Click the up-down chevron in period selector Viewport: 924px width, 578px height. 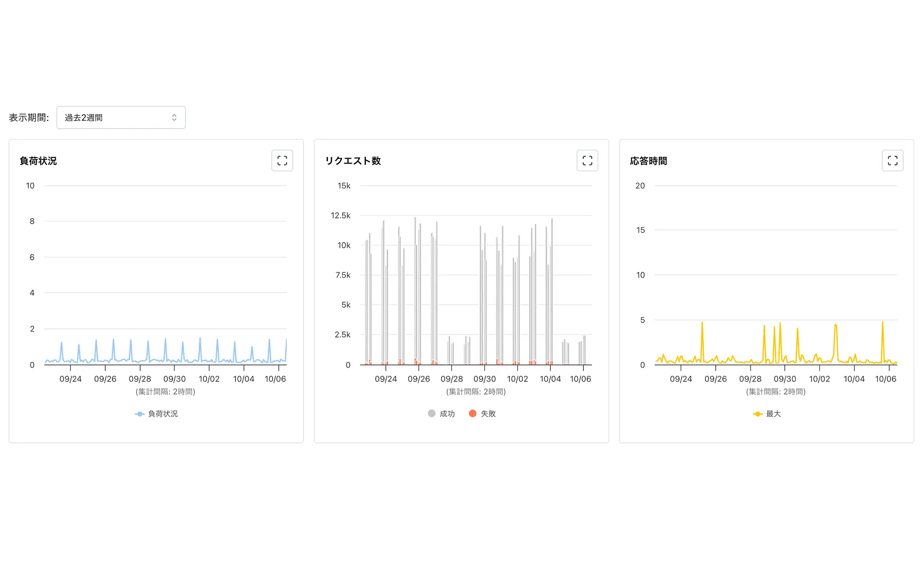click(174, 117)
